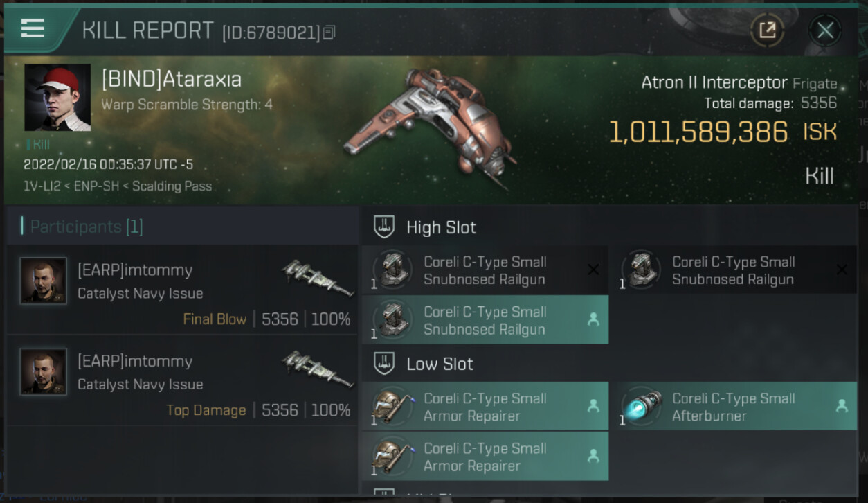Image resolution: width=868 pixels, height=503 pixels.
Task: Open Ataraxia's pilot portrait
Action: tap(57, 98)
